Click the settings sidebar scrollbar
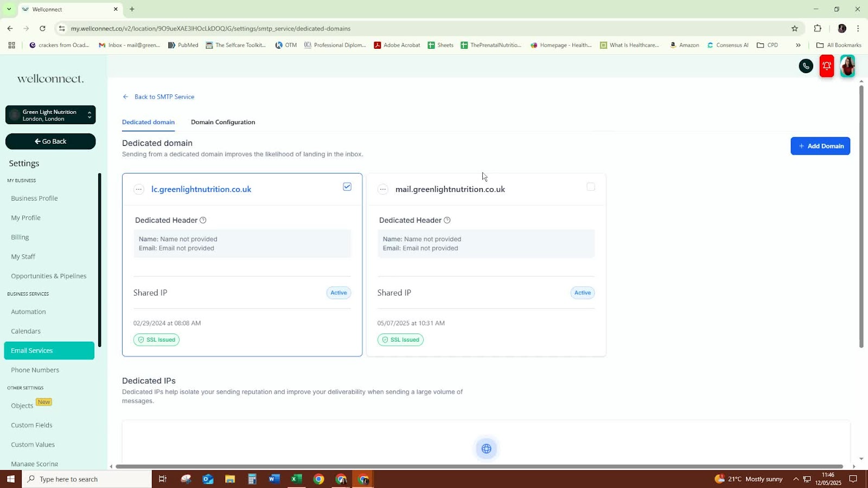The height and width of the screenshot is (488, 868). pyautogui.click(x=99, y=260)
